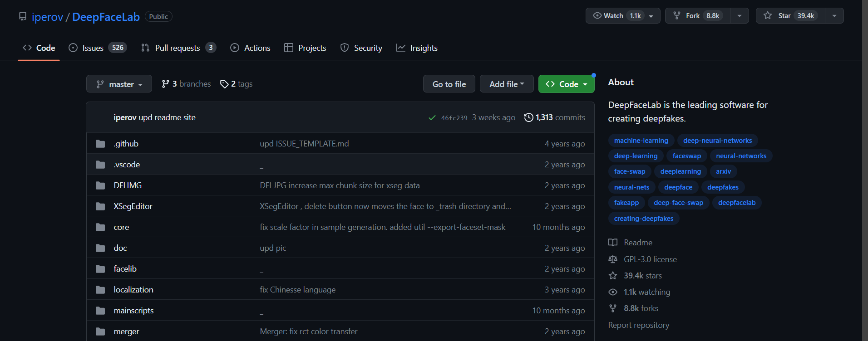Open the DeepFaceLab repository name link
This screenshot has width=868, height=341.
click(x=106, y=17)
